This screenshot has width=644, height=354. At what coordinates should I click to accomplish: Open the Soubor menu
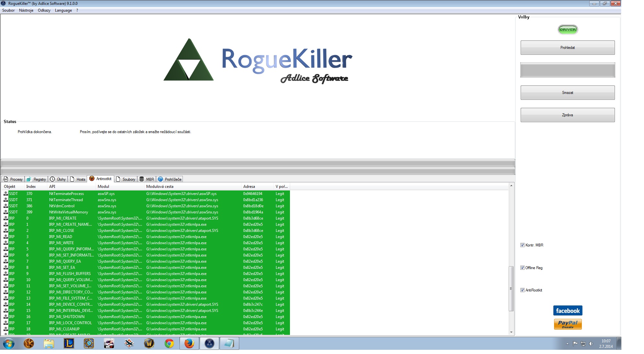click(8, 10)
